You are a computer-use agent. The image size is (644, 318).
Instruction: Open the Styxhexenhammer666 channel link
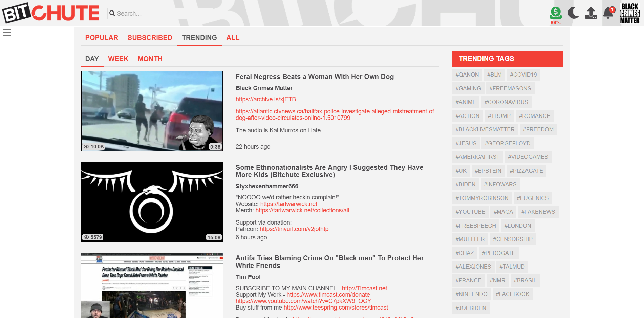[x=267, y=186]
